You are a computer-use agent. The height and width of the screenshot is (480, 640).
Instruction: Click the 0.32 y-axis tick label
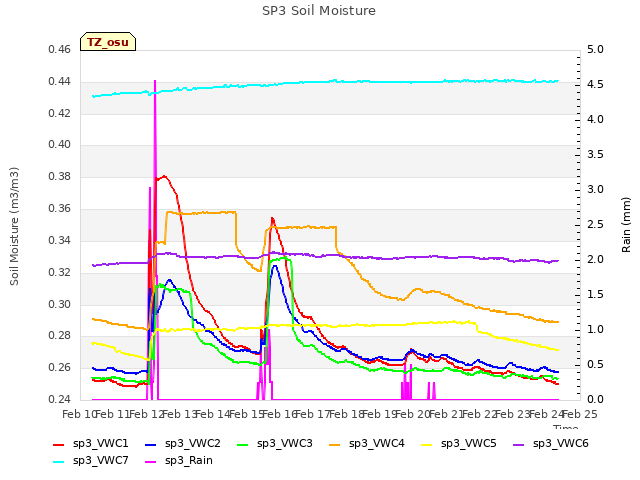click(60, 272)
